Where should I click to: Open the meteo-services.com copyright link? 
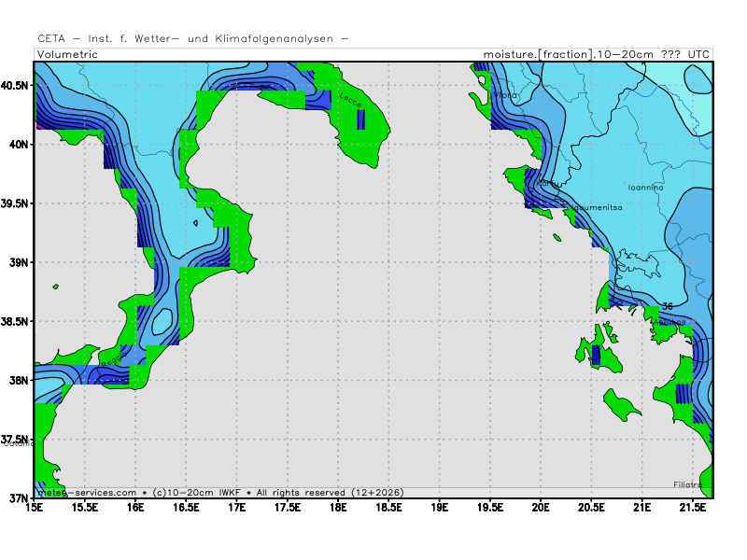[86, 492]
